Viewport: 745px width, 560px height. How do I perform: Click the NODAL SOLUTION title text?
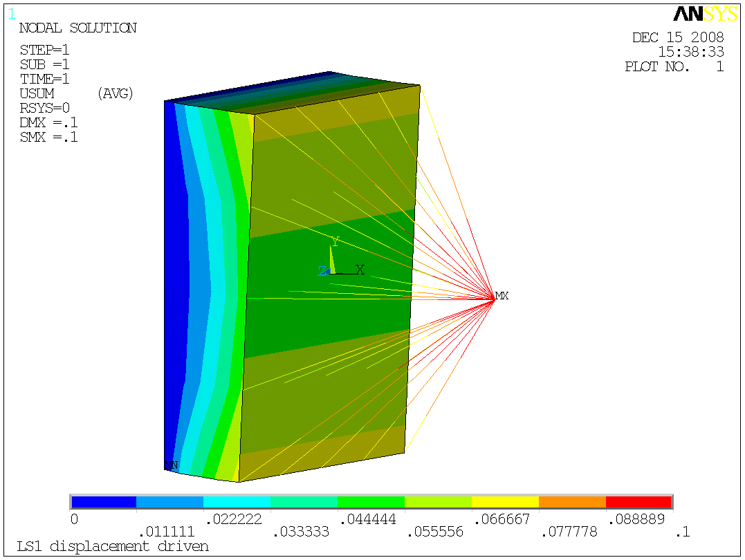click(77, 28)
